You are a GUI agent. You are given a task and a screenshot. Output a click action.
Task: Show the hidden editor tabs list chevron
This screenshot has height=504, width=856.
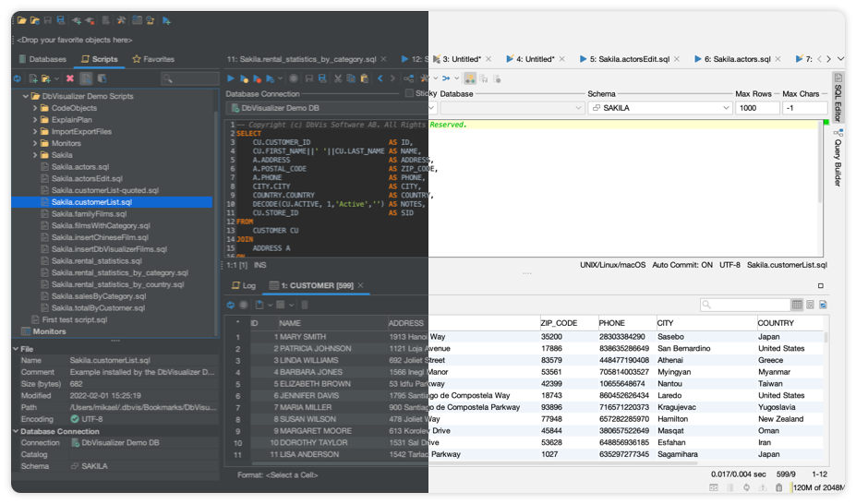click(840, 59)
